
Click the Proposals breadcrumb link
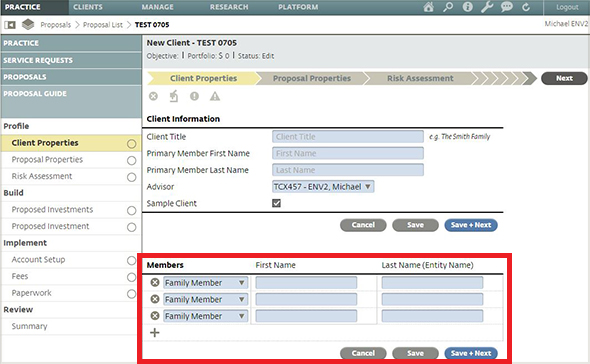pyautogui.click(x=56, y=25)
